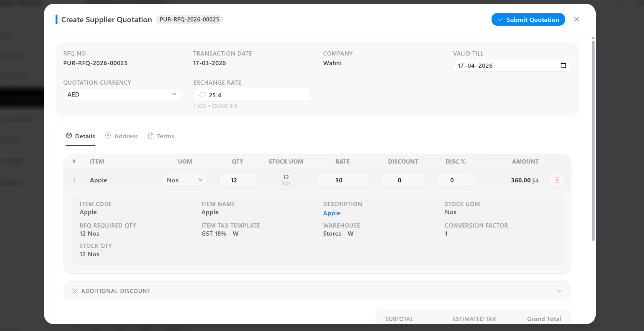Click the item tax template GST 18% - W
The image size is (644, 331).
tap(220, 234)
